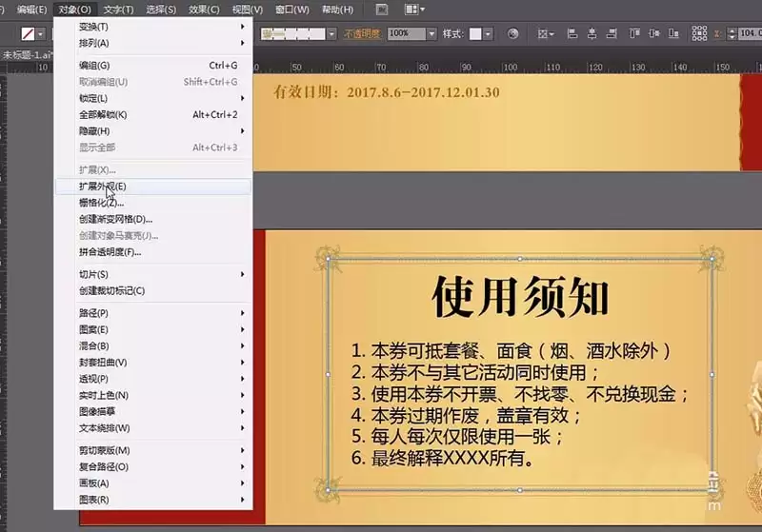Click the vertical align center icon
The height and width of the screenshot is (532, 762).
click(x=654, y=33)
